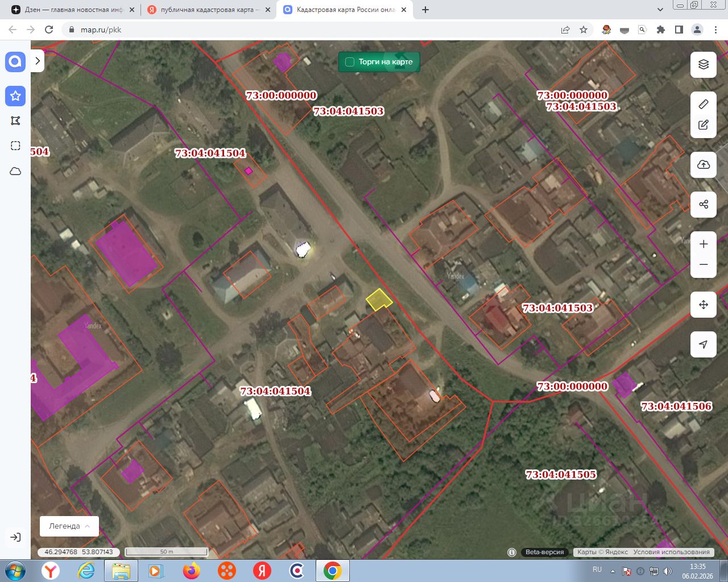Choose the dashed rectangle selection tool

[x=15, y=145]
